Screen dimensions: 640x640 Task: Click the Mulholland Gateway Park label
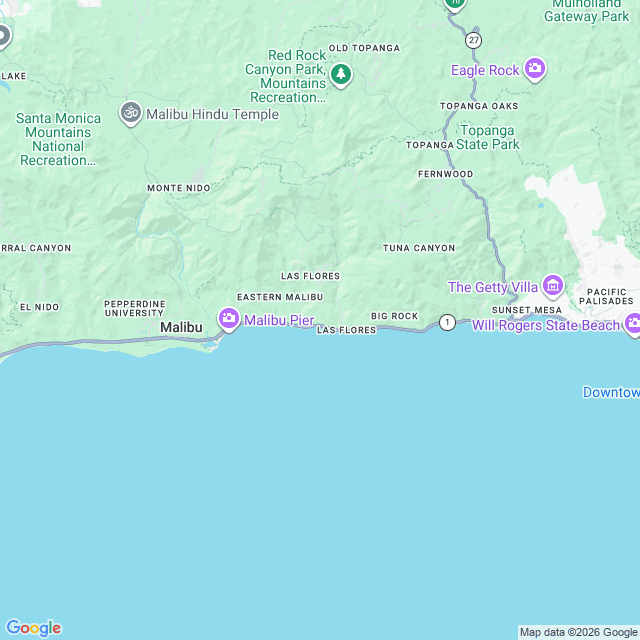pos(587,11)
